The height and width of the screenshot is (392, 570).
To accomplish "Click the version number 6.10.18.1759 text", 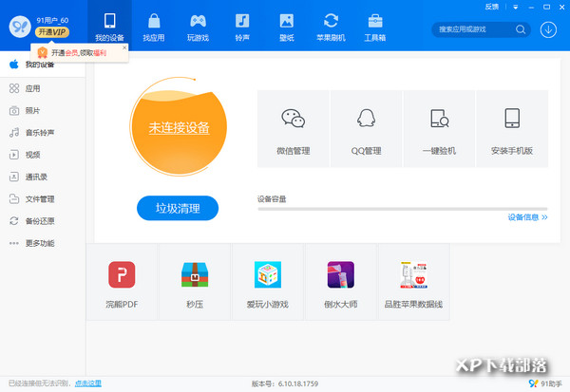I will point(298,383).
